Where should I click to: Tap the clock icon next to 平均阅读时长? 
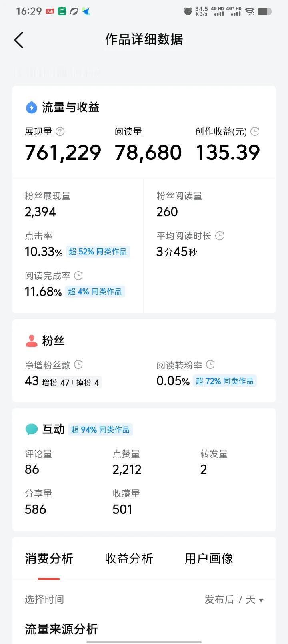pos(220,236)
